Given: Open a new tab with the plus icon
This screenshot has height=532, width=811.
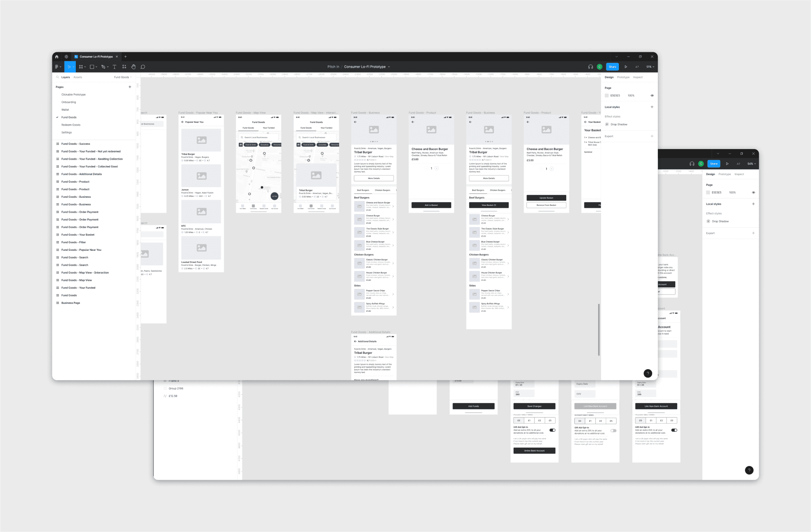Looking at the screenshot, I should (126, 57).
